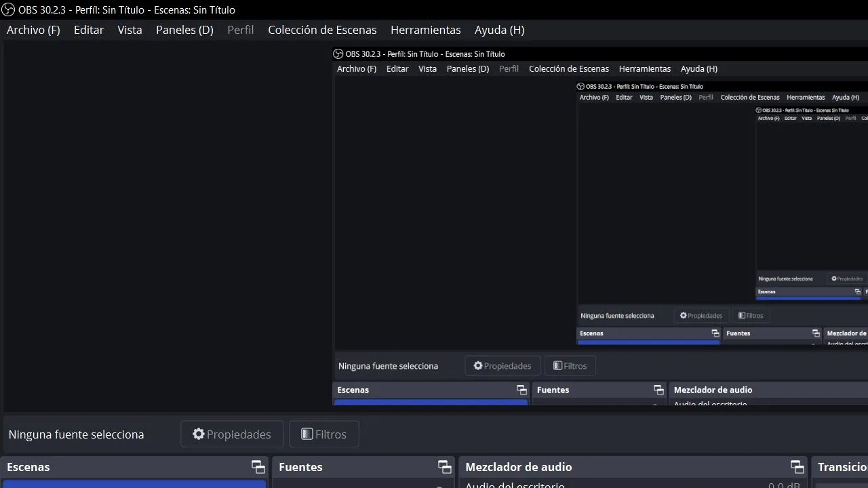Click the 'Ninguna fuente selecciona' label

(76, 434)
